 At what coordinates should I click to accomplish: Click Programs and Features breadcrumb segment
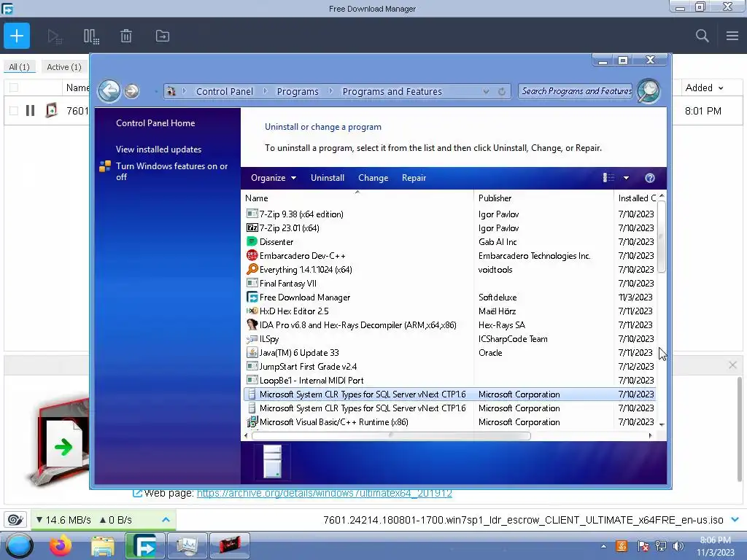(x=392, y=91)
